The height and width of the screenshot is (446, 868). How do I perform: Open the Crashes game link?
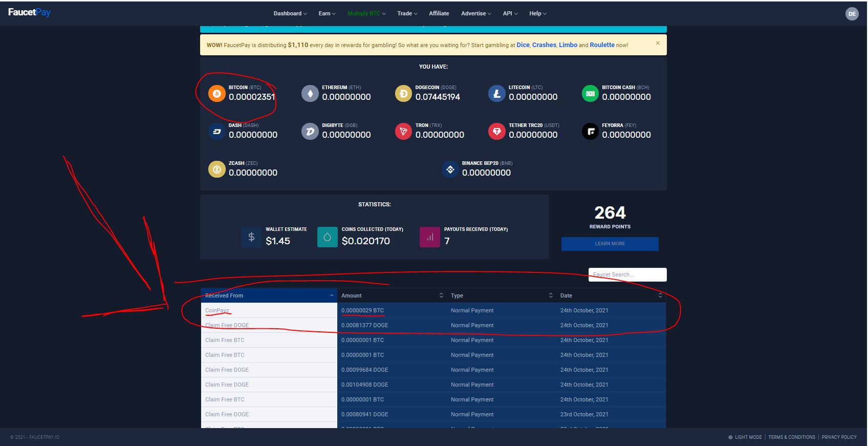544,45
